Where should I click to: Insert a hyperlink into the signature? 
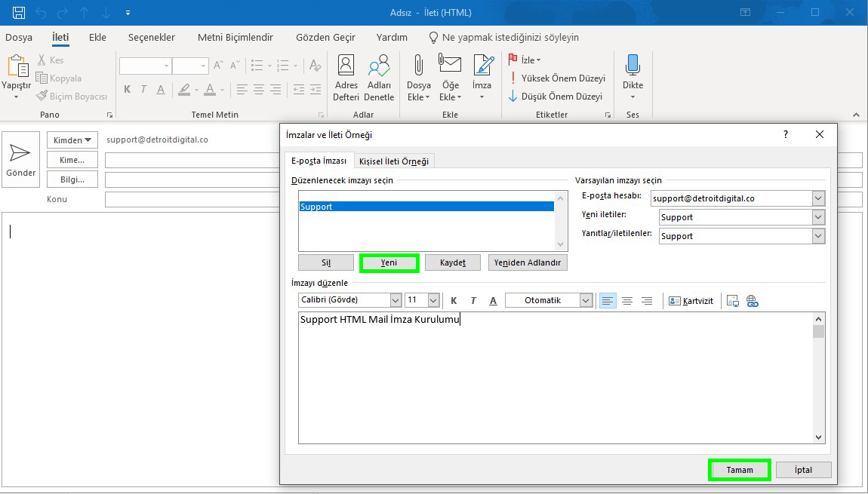tap(752, 299)
